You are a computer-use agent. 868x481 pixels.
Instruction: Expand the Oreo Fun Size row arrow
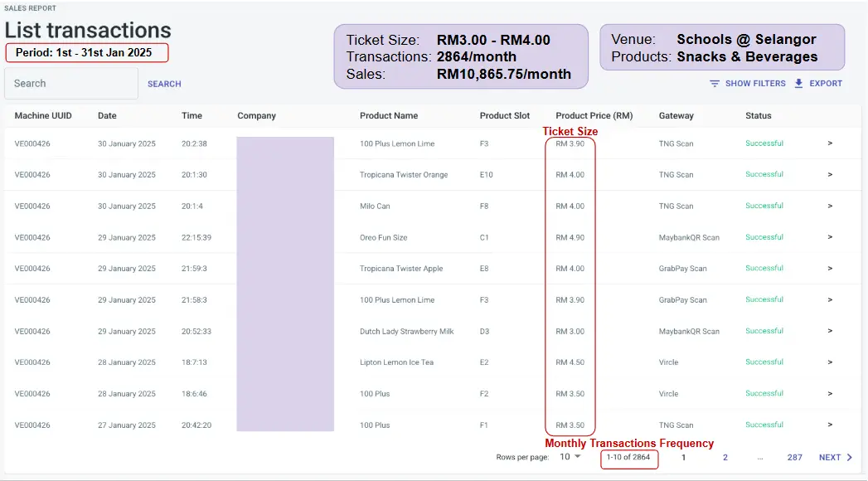830,237
